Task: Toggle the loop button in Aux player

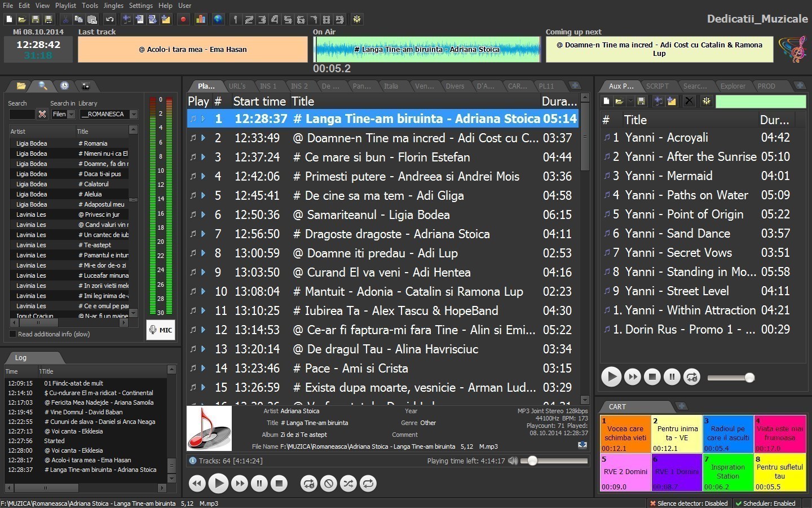Action: point(691,377)
